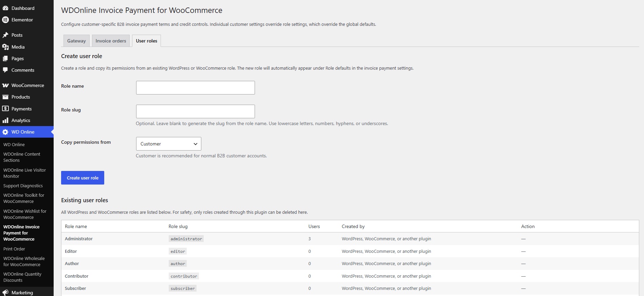The height and width of the screenshot is (296, 644).
Task: Open the Payments menu label
Action: pos(21,109)
